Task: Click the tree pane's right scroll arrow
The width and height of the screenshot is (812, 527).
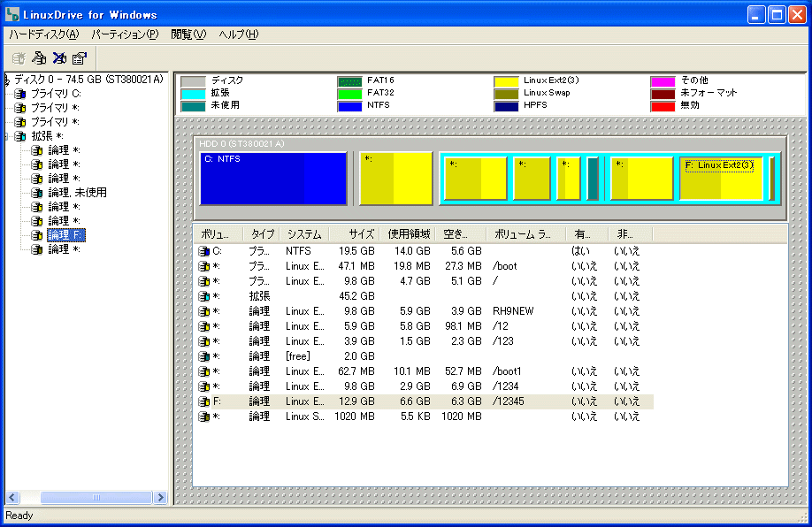Action: (160, 498)
